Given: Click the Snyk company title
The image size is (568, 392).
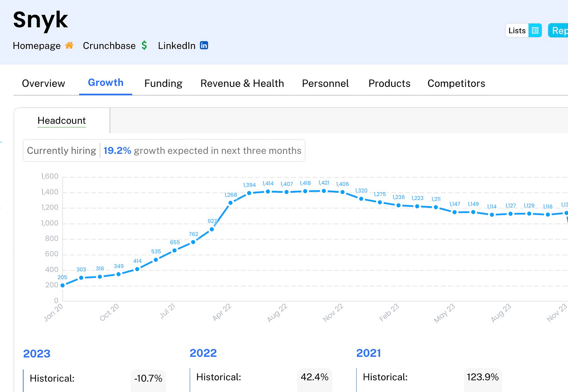Looking at the screenshot, I should (41, 20).
